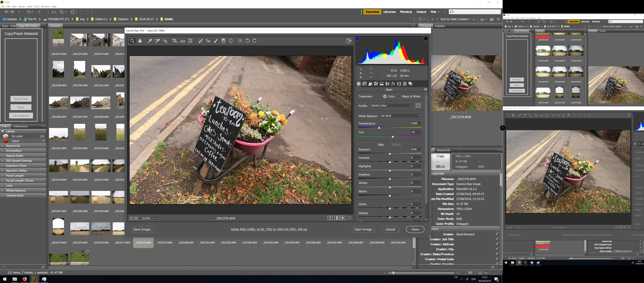Open the Profile dropdown showing Adobe Color
The width and height of the screenshot is (644, 283).
(392, 106)
